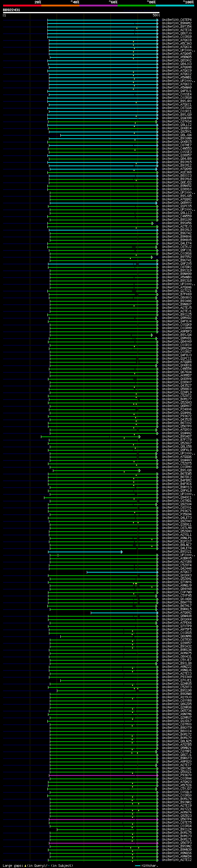Select the BB922431 query label
197x868 pixels.
11,10
